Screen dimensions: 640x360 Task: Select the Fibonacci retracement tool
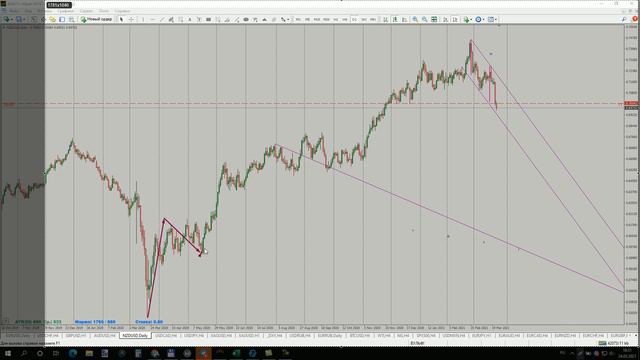(x=180, y=19)
